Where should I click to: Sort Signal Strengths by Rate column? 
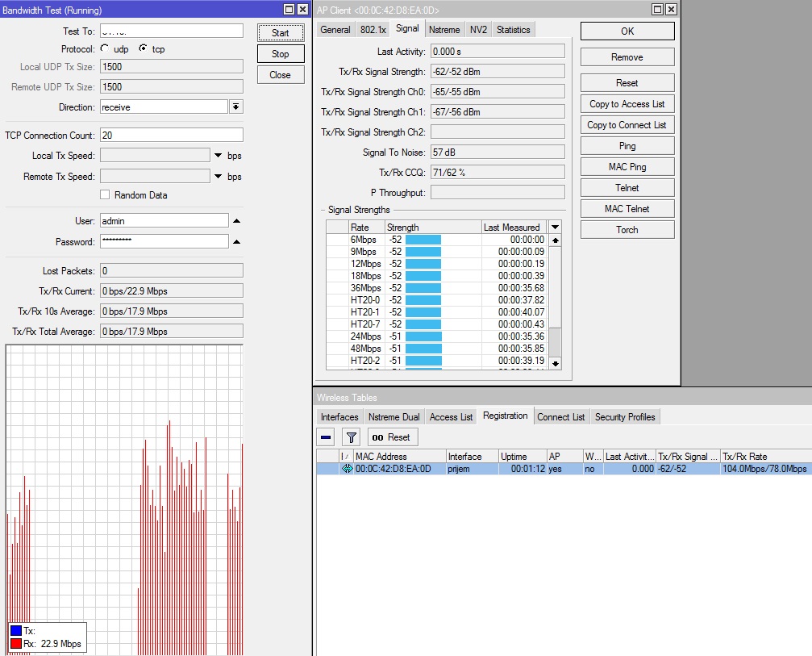pyautogui.click(x=366, y=227)
